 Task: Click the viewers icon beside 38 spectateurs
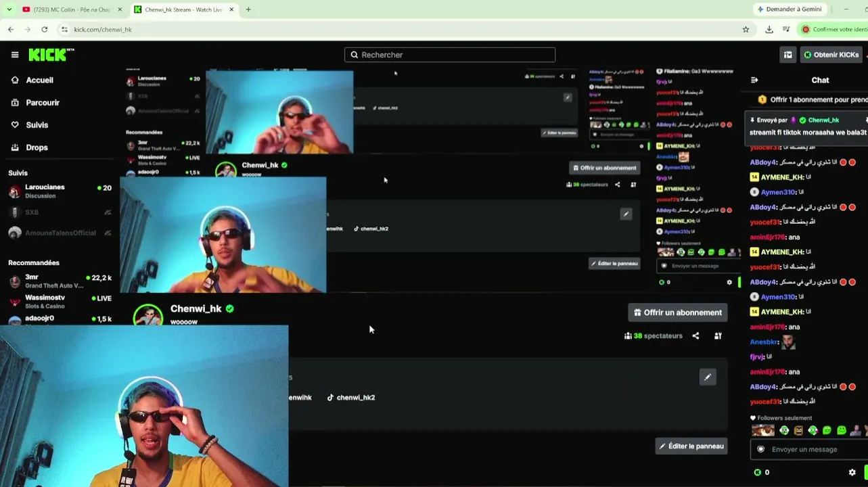(x=628, y=335)
